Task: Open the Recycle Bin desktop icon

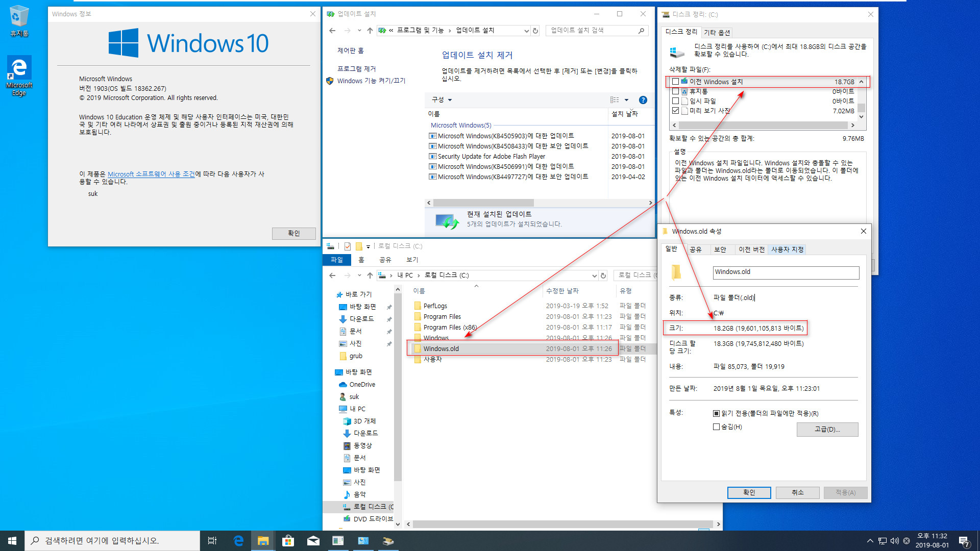Action: pos(19,21)
